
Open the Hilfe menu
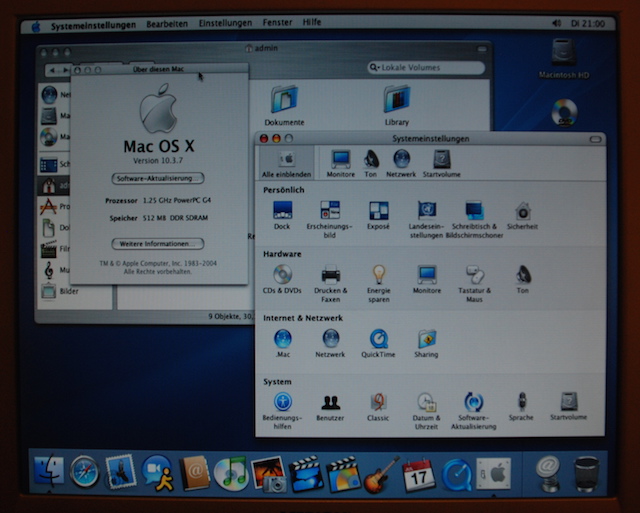click(312, 22)
